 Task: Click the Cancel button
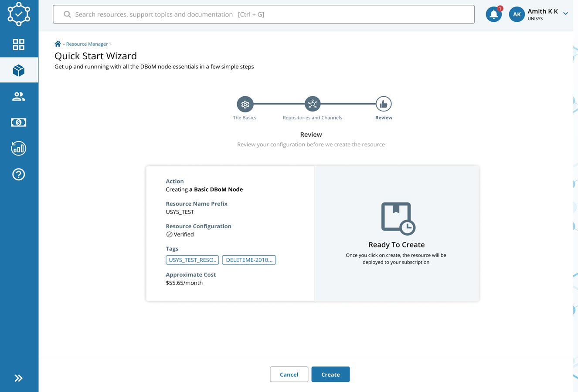click(x=289, y=375)
